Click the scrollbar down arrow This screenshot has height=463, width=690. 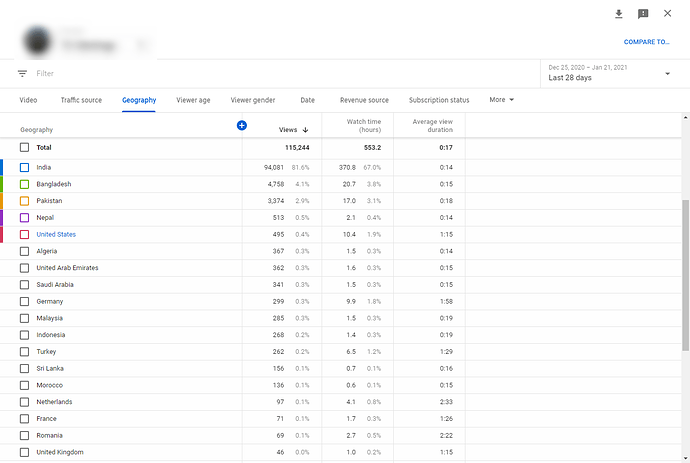pyautogui.click(x=686, y=458)
